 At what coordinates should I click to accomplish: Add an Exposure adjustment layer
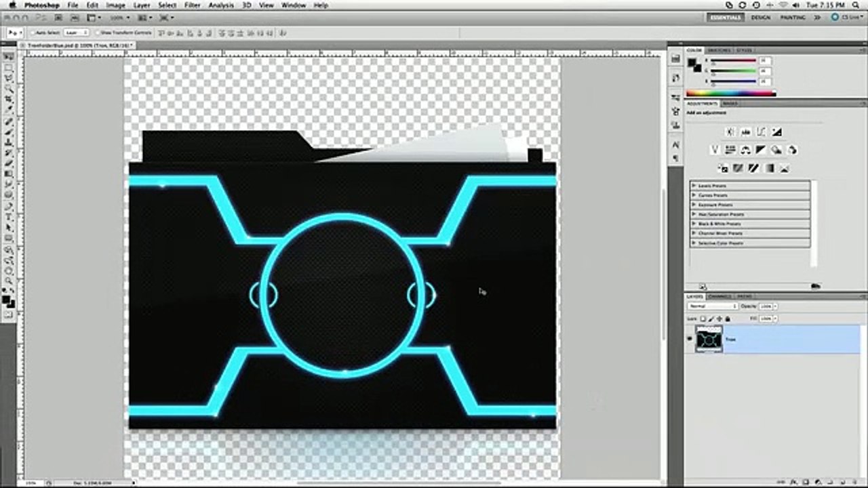pyautogui.click(x=776, y=131)
